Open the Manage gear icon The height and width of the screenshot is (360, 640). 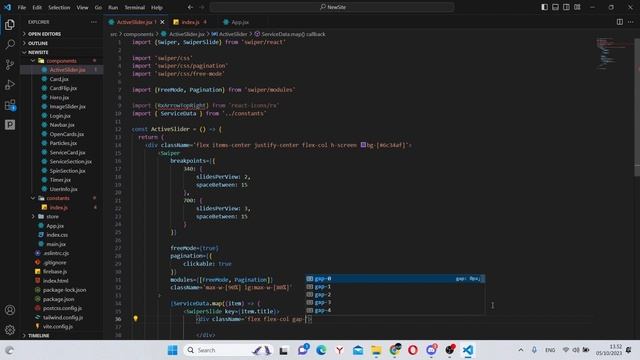pyautogui.click(x=10, y=329)
